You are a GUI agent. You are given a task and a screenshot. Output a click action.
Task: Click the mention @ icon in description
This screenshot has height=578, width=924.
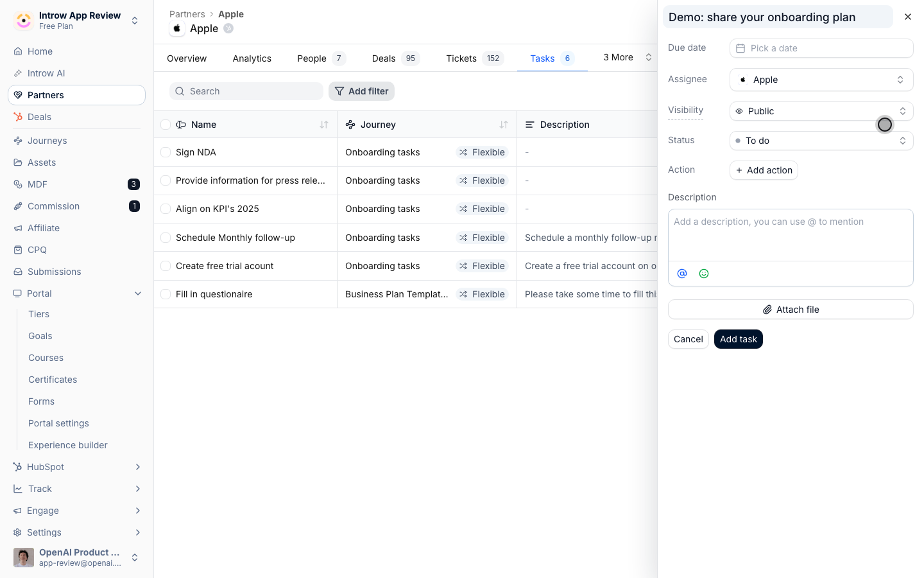[x=682, y=274]
